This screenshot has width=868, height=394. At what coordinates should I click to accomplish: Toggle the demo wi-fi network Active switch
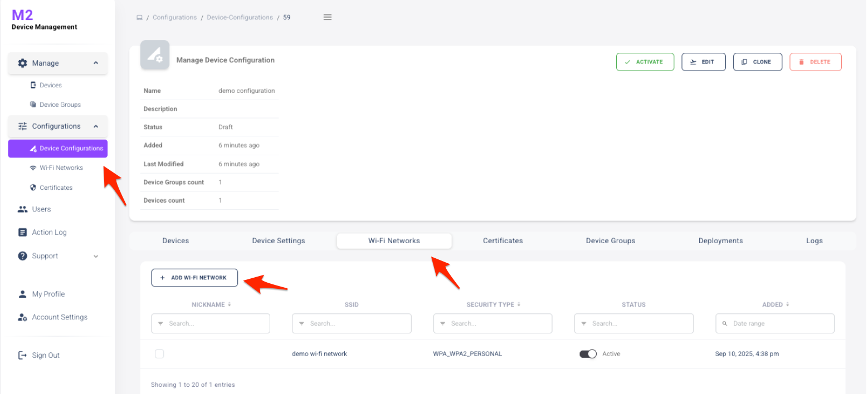coord(588,354)
